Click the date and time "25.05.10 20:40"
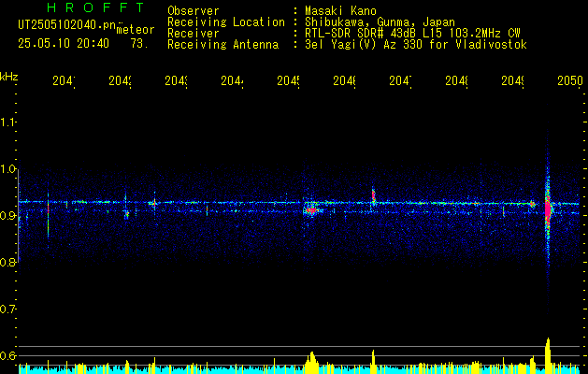Viewport: 588px width, 374px height. (64, 44)
